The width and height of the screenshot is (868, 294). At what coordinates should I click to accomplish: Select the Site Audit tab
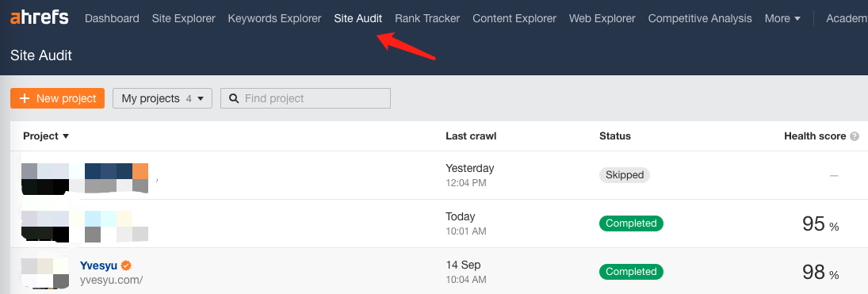click(x=358, y=18)
